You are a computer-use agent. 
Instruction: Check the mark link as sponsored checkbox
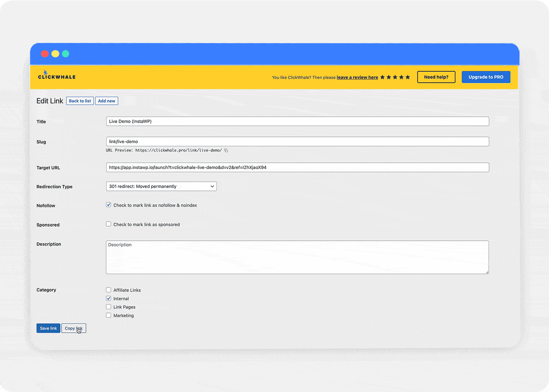109,224
